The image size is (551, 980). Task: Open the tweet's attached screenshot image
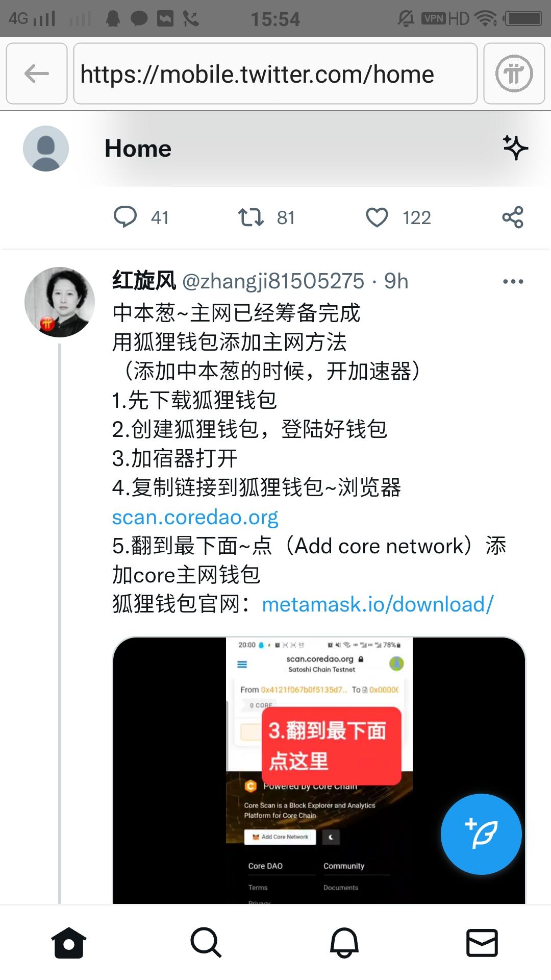[x=319, y=770]
